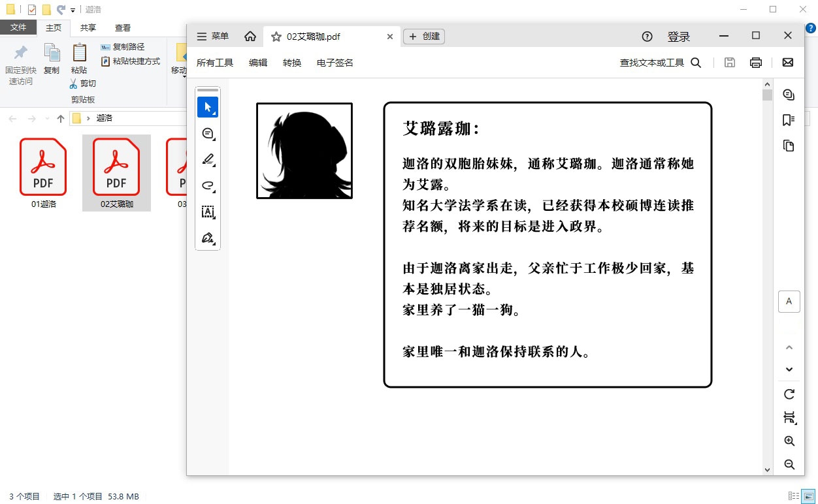Screen dimensions: 818x504
Task: Click the add comment tool
Action: tap(208, 134)
